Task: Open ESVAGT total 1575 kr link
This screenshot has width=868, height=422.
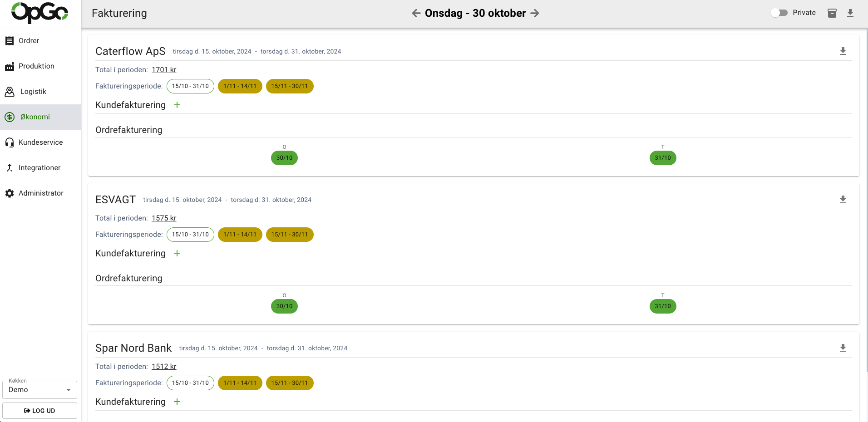Action: (164, 218)
